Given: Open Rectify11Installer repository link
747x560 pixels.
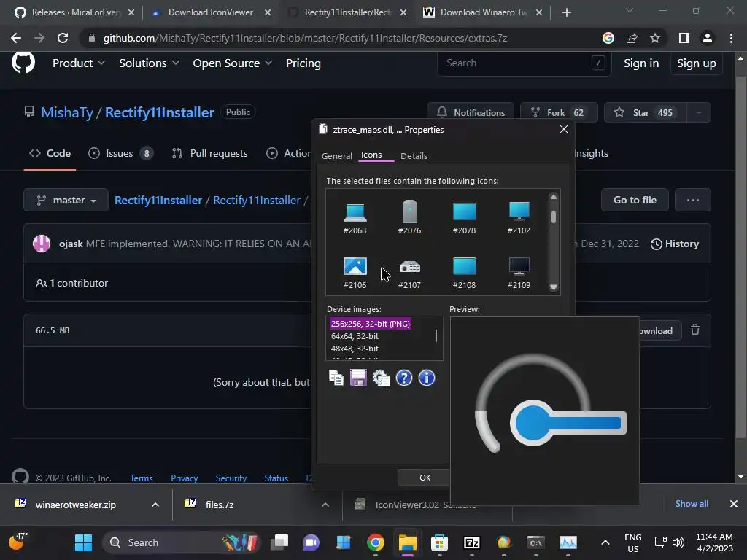Looking at the screenshot, I should [160, 112].
